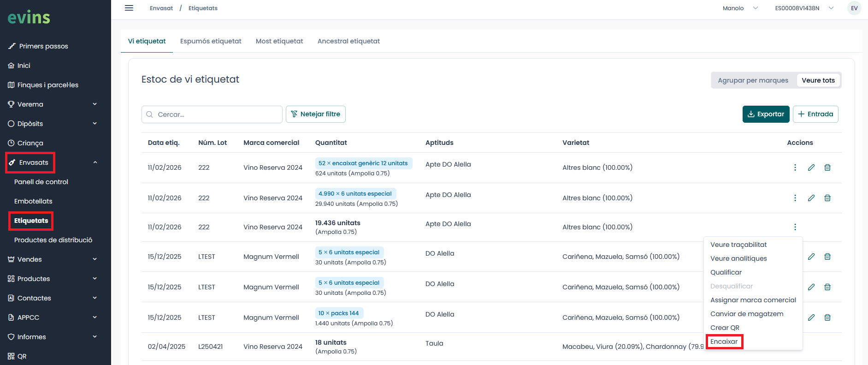868x365 pixels.
Task: Go to Etiquetats in the sidebar submenu
Action: coord(31,221)
